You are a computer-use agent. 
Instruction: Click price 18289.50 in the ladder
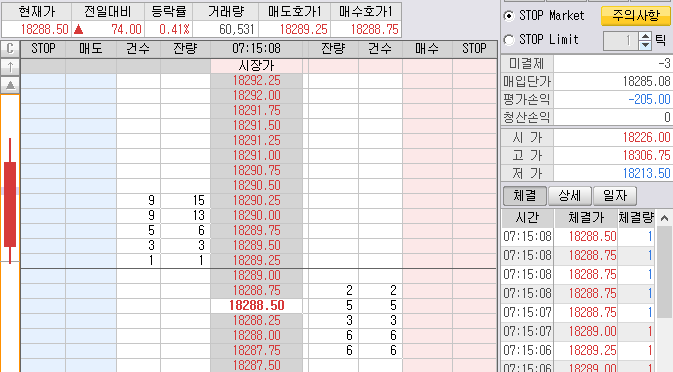point(257,246)
